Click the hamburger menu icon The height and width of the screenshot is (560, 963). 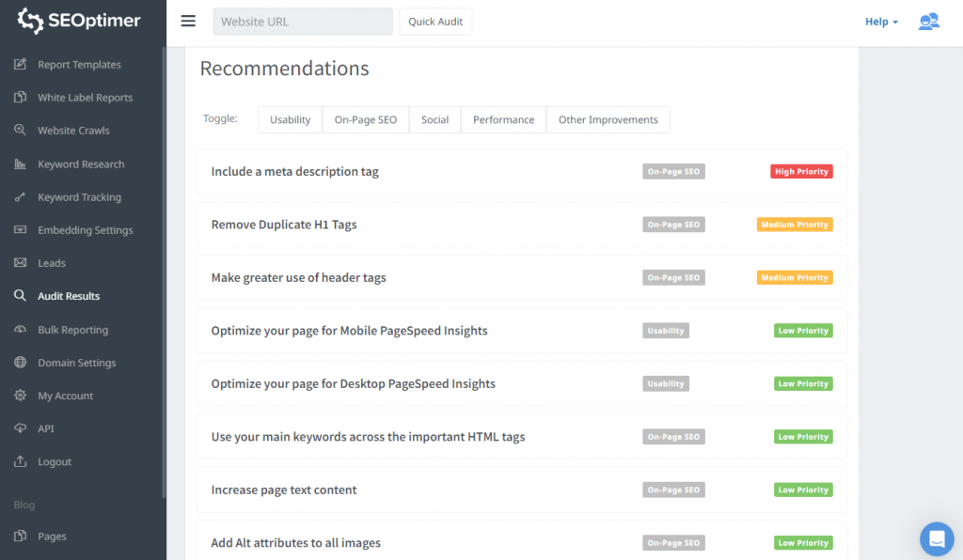(188, 22)
